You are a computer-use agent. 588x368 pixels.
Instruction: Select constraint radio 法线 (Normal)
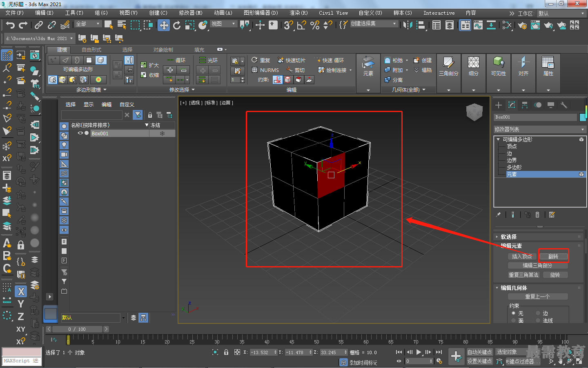click(x=538, y=321)
